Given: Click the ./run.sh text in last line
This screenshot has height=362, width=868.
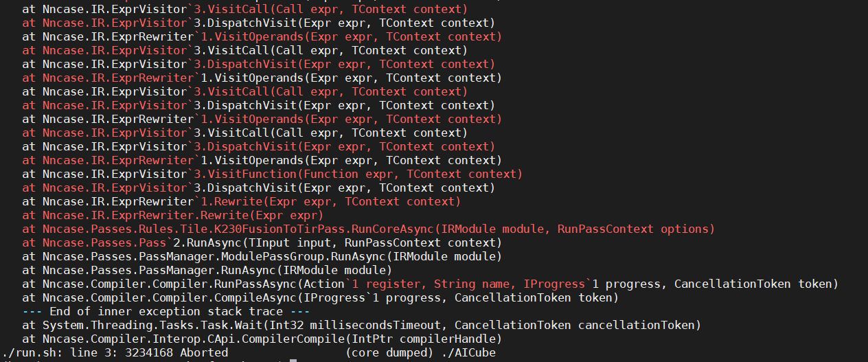Looking at the screenshot, I should pos(29,353).
